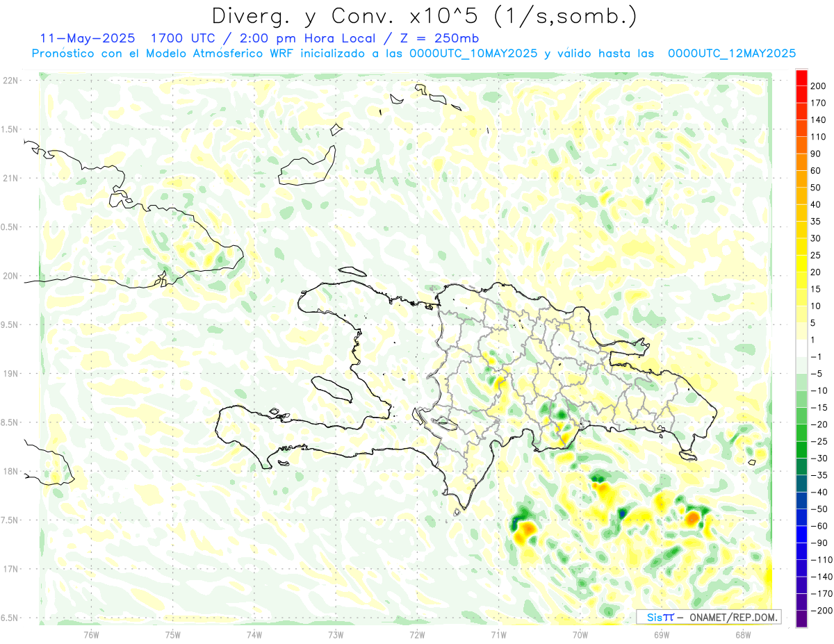Screen dimensions: 834x644
Task: Click the orange swatch between 60 and 90
Action: [x=801, y=162]
